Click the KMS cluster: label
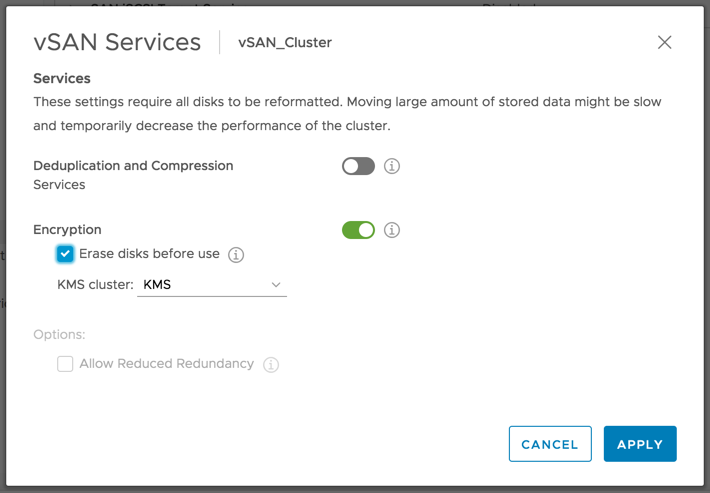710x493 pixels. point(95,285)
